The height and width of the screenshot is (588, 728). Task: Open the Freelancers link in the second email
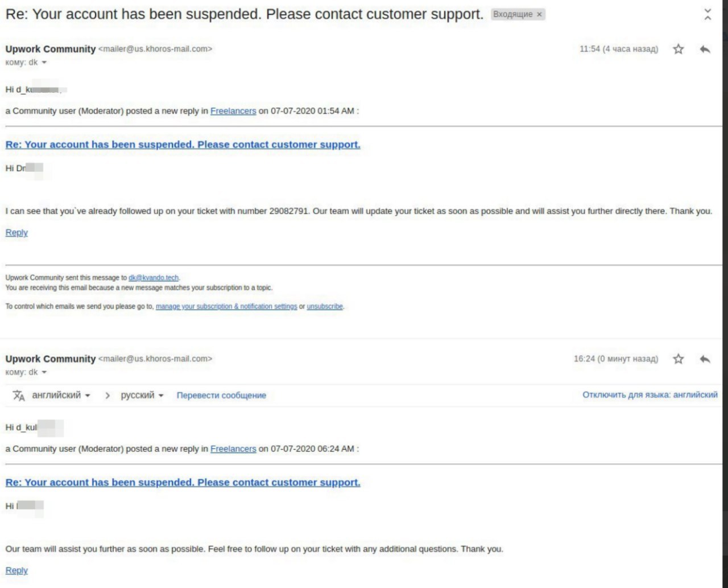click(233, 449)
